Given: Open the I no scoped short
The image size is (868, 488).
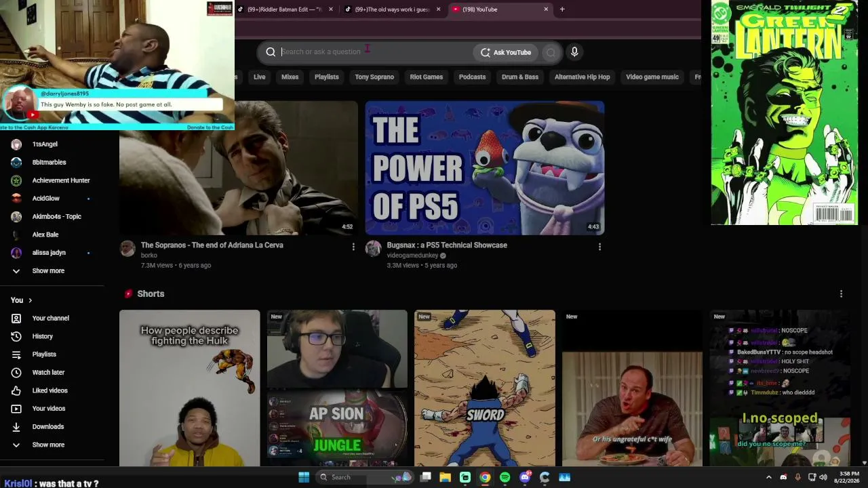Looking at the screenshot, I should [x=780, y=388].
